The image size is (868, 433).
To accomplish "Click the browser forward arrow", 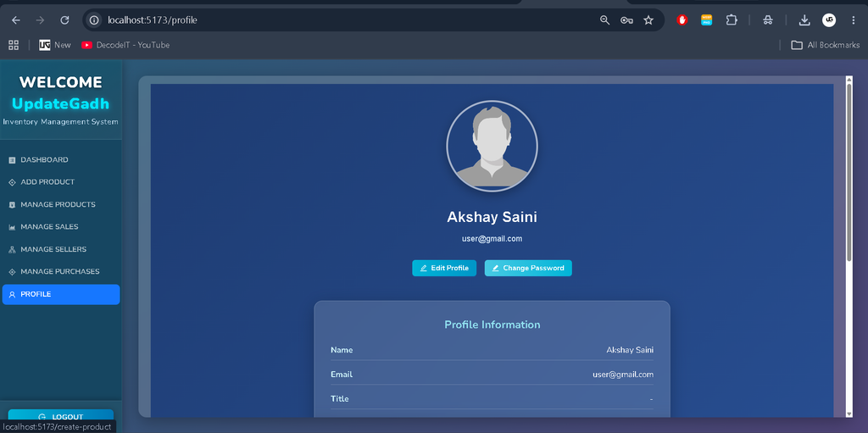I will (40, 20).
